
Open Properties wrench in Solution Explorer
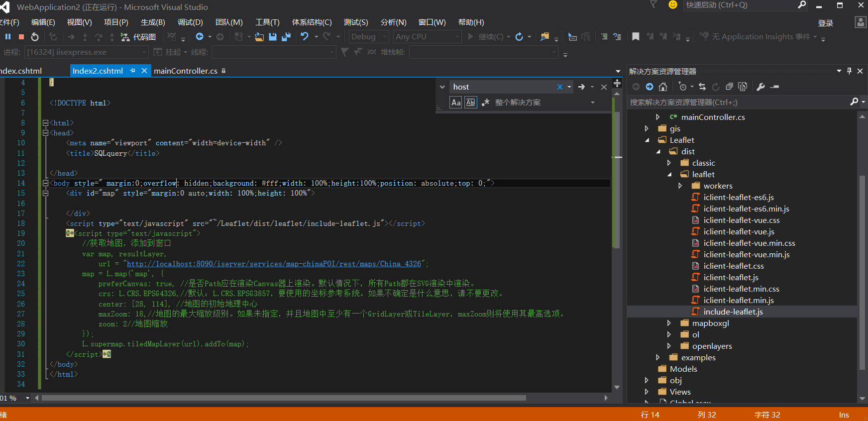pos(760,87)
